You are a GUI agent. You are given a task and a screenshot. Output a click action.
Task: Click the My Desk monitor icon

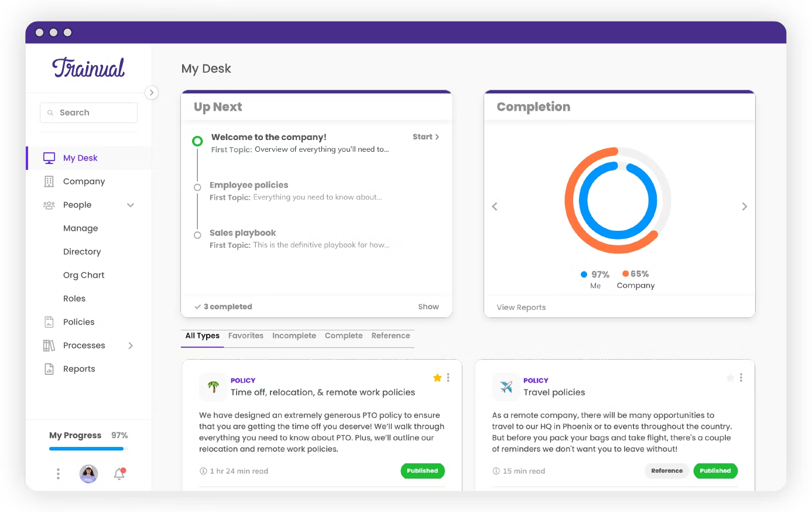(49, 158)
